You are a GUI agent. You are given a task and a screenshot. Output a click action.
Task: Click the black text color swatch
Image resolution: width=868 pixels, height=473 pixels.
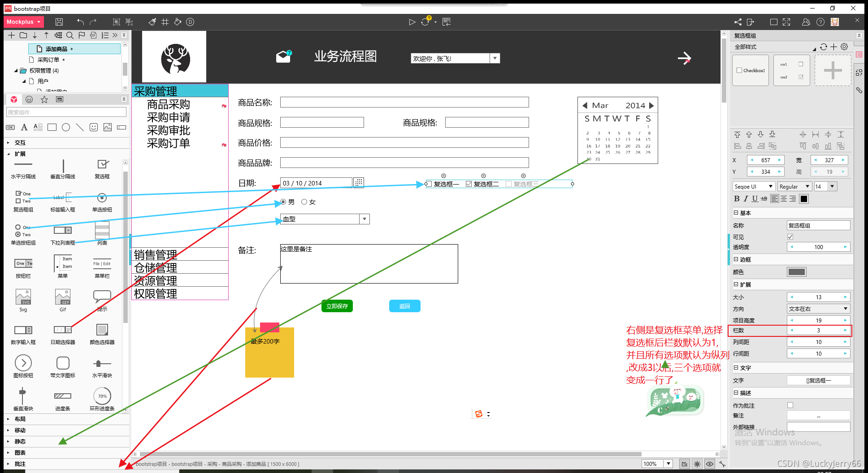click(804, 199)
